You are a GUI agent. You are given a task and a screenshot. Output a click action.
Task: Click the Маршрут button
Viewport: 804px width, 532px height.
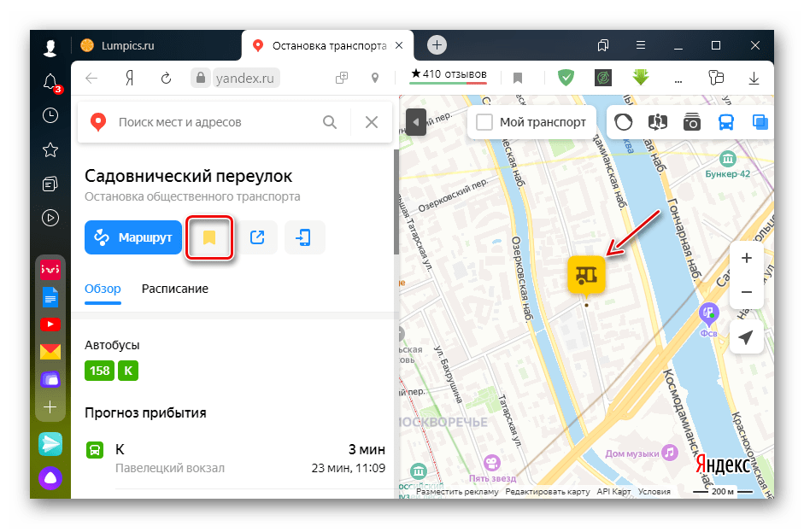click(x=132, y=238)
